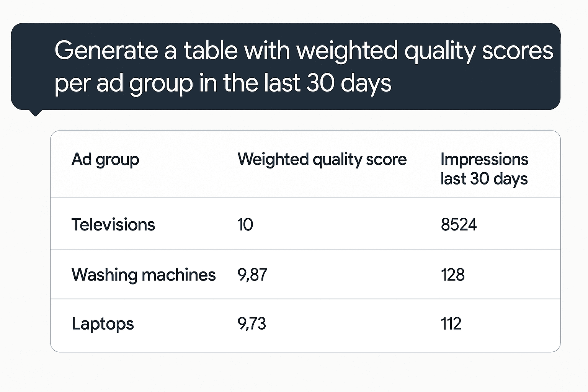The height and width of the screenshot is (392, 588).
Task: Click the quality score value 10
Action: 245,225
